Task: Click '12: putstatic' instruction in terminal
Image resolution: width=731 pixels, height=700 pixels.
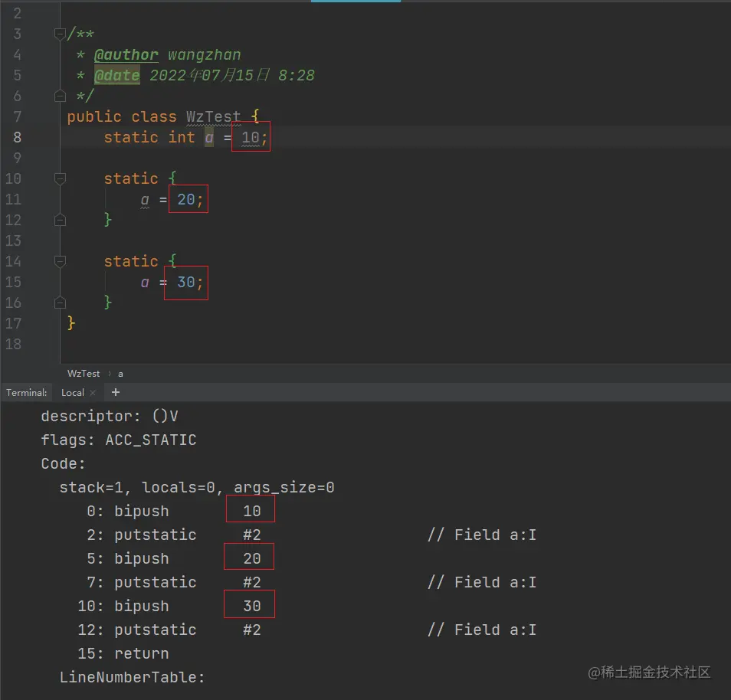Action: click(137, 630)
